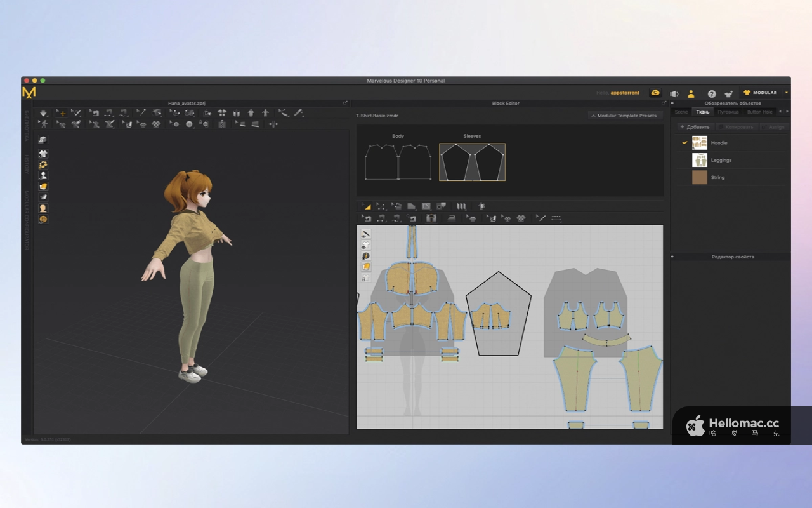
Task: Select the Body block in Block Editor
Action: coord(398,161)
